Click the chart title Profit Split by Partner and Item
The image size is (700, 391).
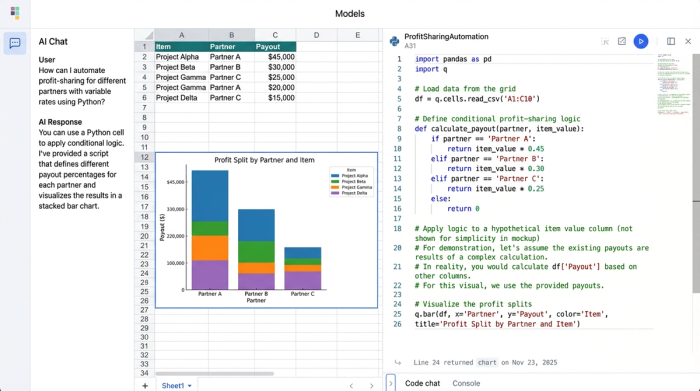(x=264, y=160)
